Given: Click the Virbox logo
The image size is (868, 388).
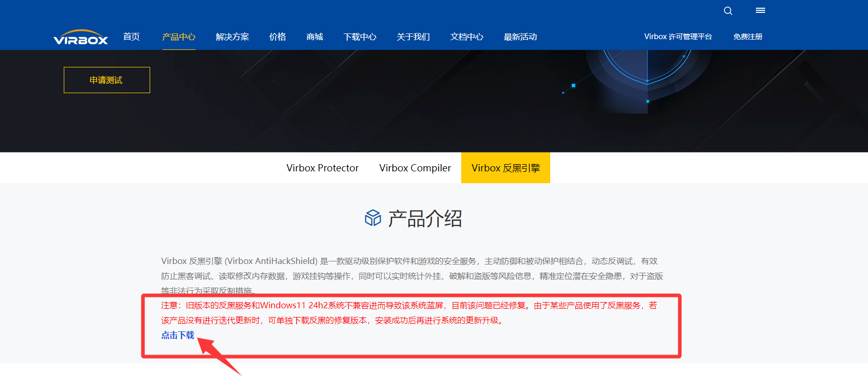Looking at the screenshot, I should (x=81, y=38).
